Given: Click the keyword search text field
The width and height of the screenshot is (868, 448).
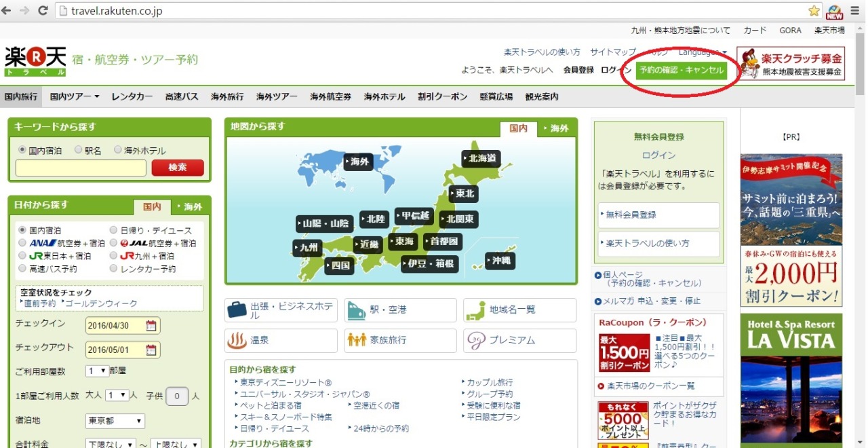Looking at the screenshot, I should coord(81,167).
